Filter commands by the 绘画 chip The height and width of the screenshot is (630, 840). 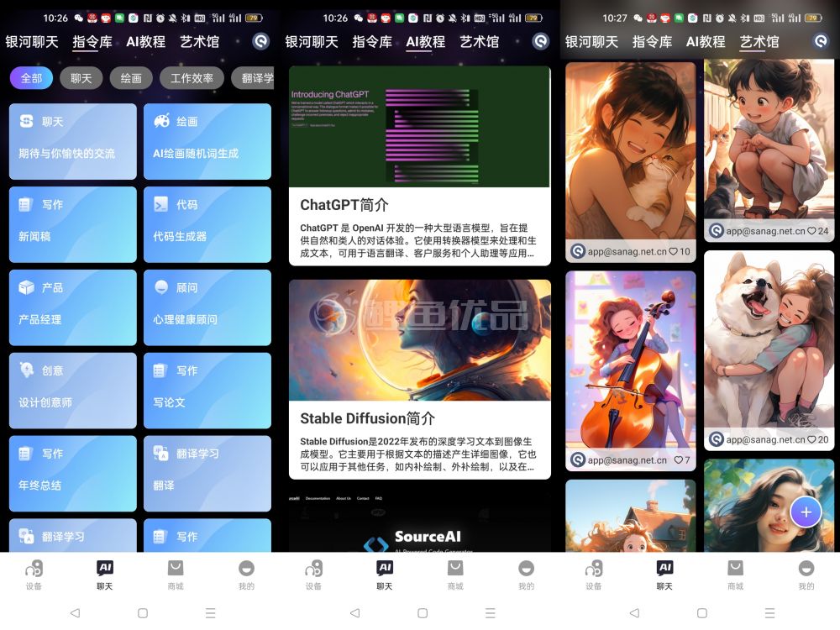pos(131,78)
